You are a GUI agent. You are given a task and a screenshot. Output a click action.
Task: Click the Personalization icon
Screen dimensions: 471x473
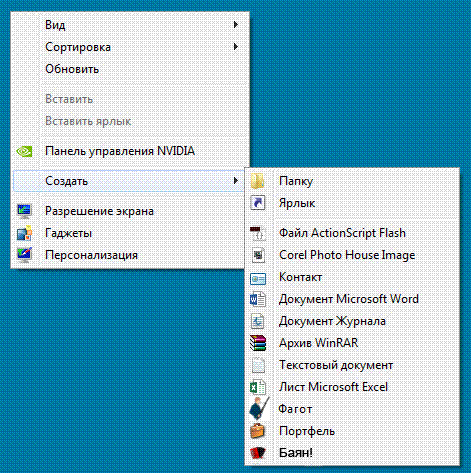(x=24, y=255)
